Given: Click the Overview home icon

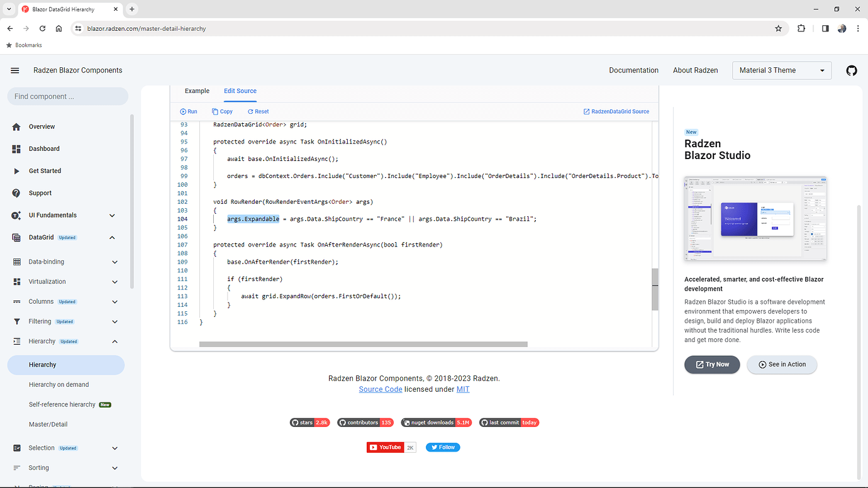Looking at the screenshot, I should 18,126.
